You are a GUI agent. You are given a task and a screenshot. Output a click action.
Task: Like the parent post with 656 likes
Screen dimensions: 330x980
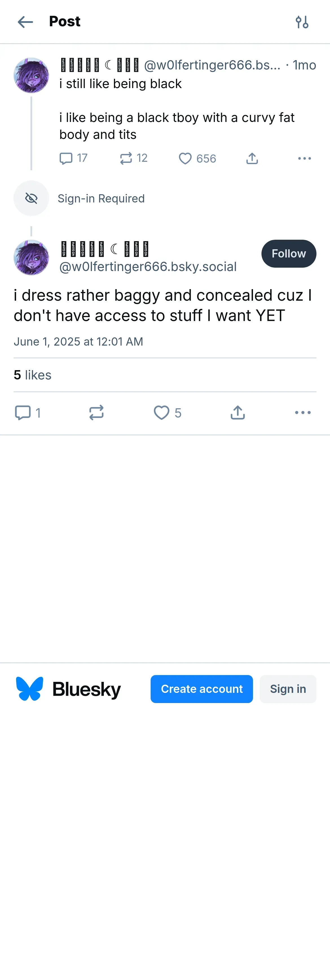pos(185,158)
